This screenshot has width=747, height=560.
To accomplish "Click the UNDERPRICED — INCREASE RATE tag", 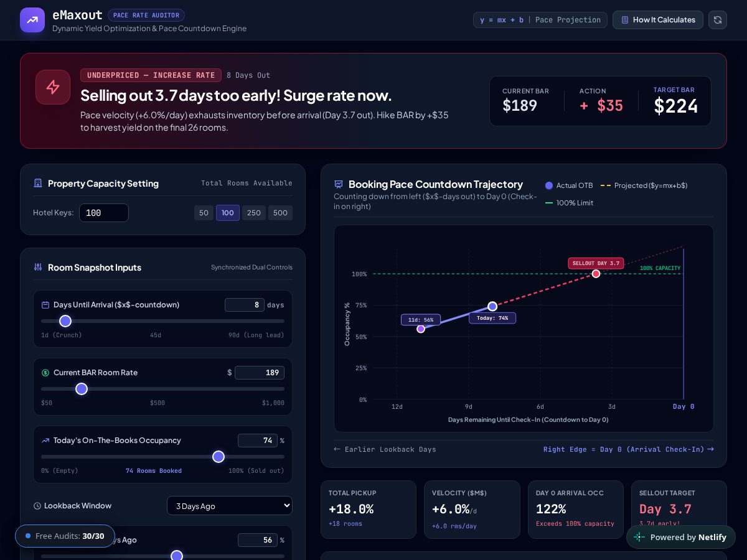I will 151,75.
